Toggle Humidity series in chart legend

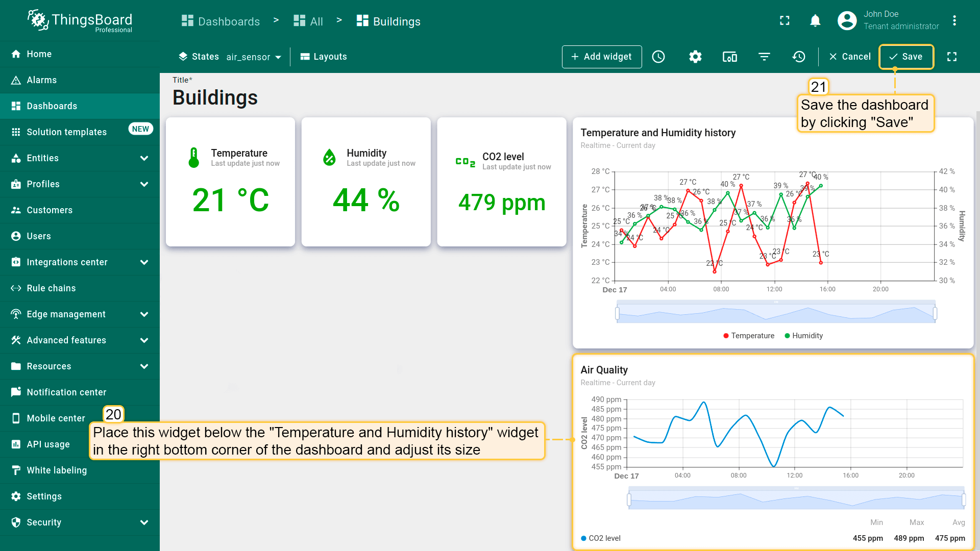[x=803, y=336]
